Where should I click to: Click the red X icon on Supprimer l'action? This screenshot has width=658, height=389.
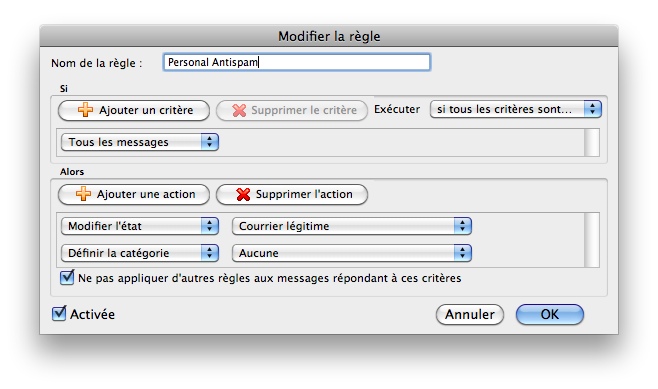coord(243,194)
